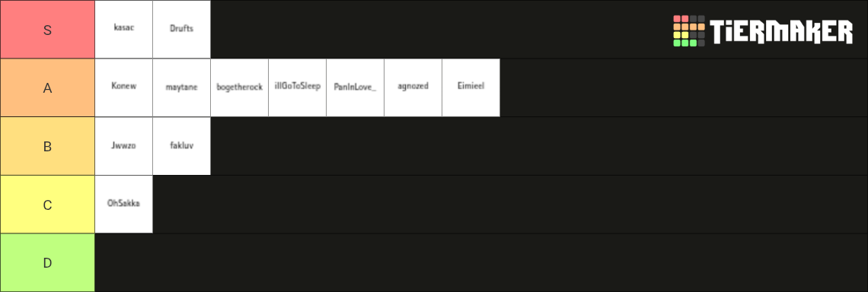The width and height of the screenshot is (868, 292).
Task: Select the illGoToSleep tile
Action: point(297,87)
